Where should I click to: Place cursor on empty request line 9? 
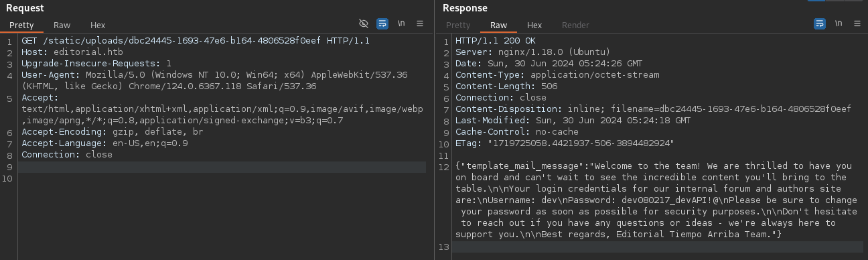[x=222, y=166]
